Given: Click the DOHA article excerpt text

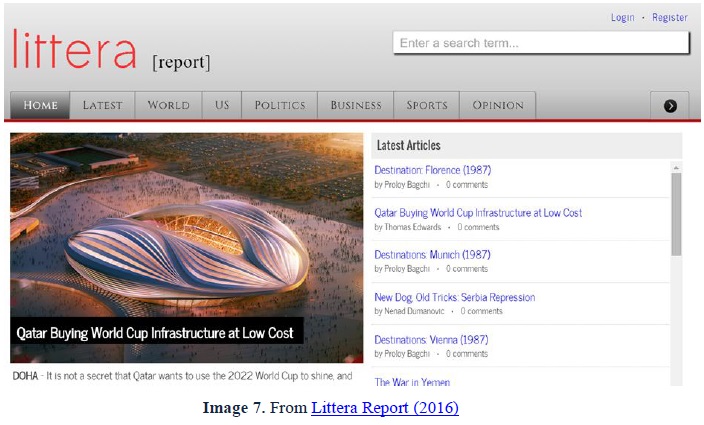Looking at the screenshot, I should click(x=182, y=376).
